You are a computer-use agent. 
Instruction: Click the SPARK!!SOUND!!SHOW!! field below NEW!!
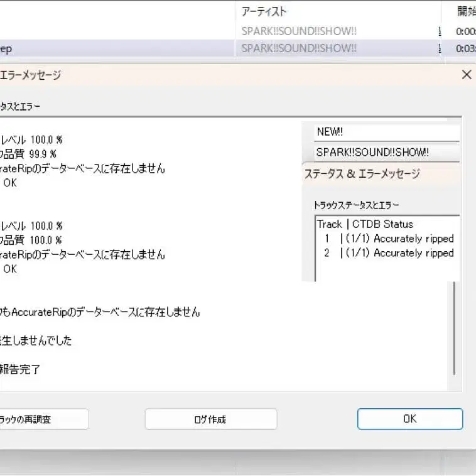[x=386, y=152]
